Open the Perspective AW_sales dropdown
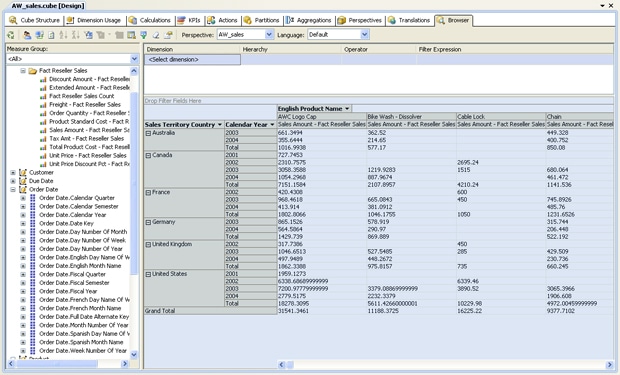Viewport: 620px width, 375px height. tap(269, 35)
